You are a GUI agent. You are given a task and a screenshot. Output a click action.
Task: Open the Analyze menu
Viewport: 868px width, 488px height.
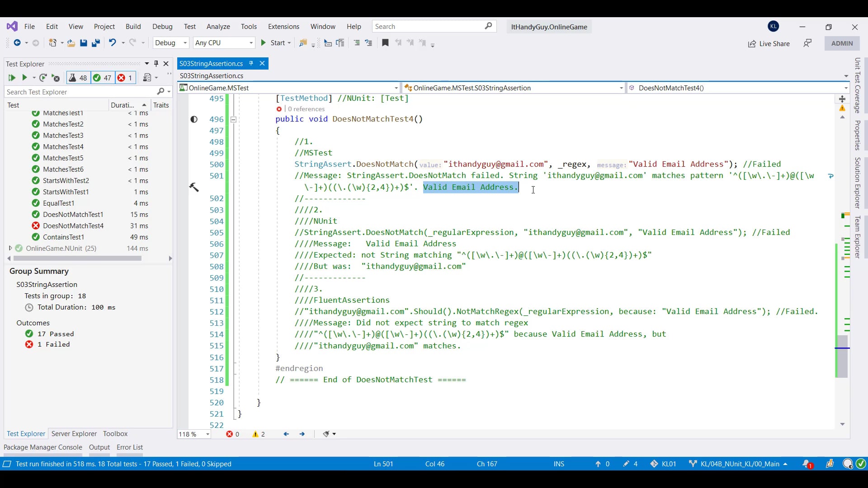[218, 27]
